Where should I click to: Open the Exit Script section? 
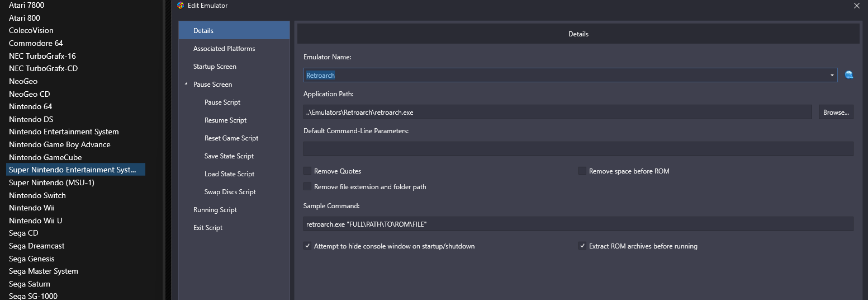208,228
